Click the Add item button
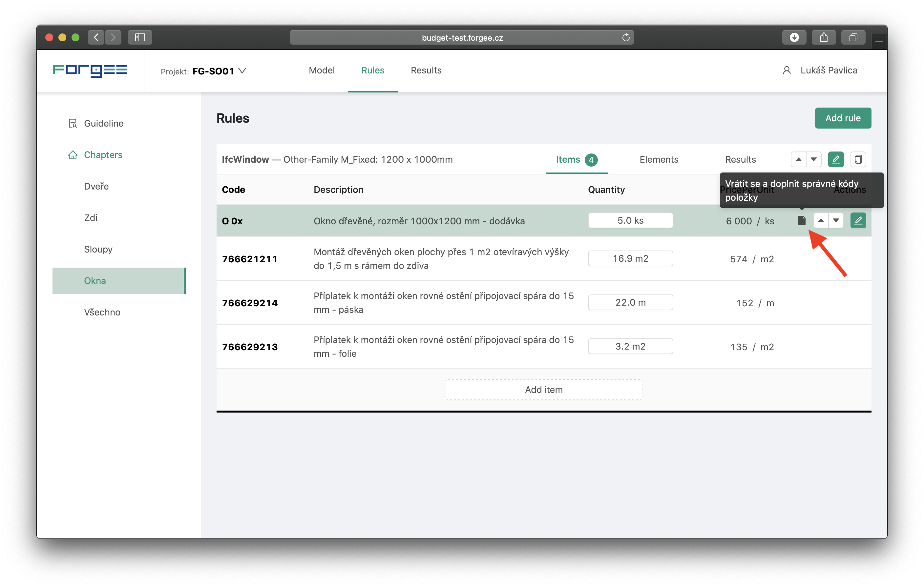The height and width of the screenshot is (587, 924). pyautogui.click(x=544, y=390)
